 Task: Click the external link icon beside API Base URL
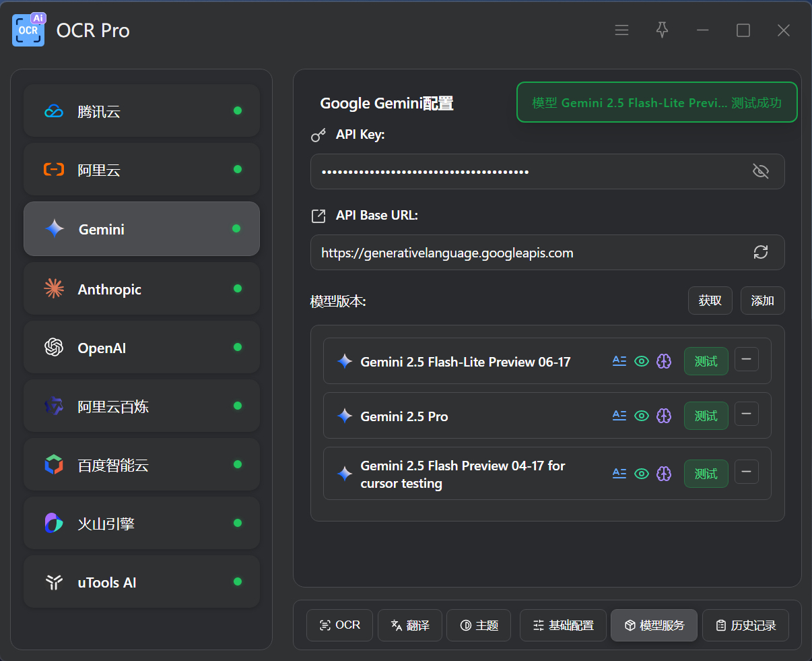[x=318, y=216]
